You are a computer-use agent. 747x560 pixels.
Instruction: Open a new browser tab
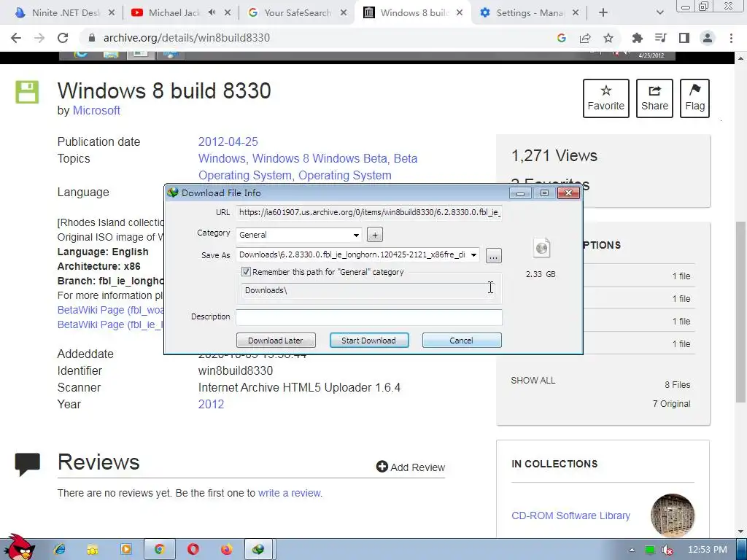603,13
